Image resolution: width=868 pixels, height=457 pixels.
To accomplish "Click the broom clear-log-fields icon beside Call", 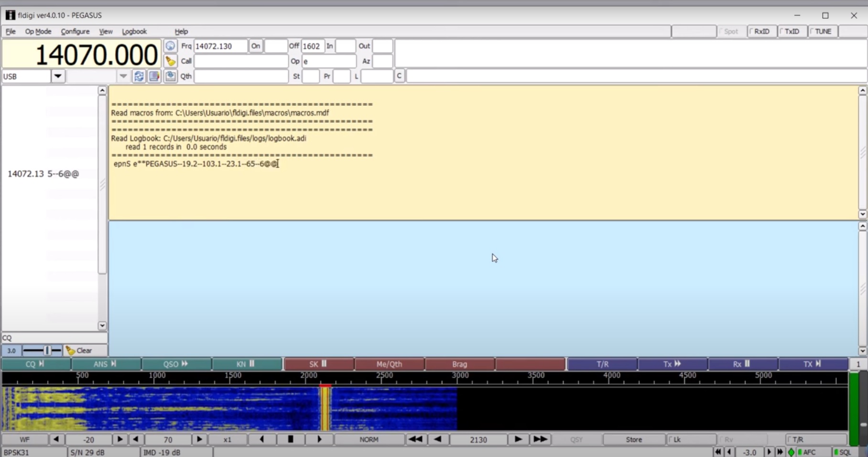I will pos(170,61).
